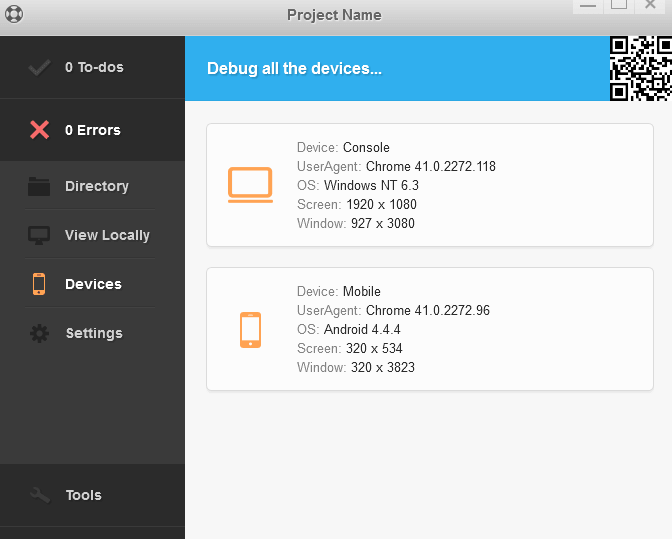This screenshot has width=672, height=539.
Task: Minimize the Project Name window
Action: pyautogui.click(x=588, y=7)
